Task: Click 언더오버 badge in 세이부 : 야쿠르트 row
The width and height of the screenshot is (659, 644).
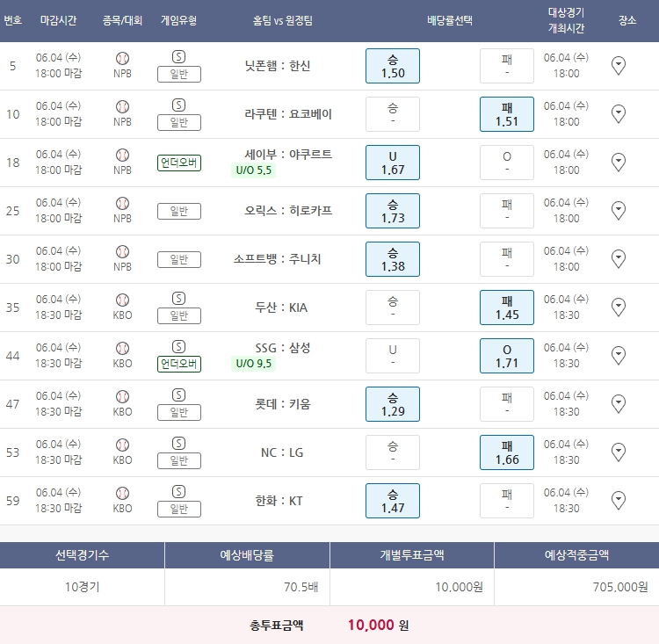Action: click(x=178, y=163)
